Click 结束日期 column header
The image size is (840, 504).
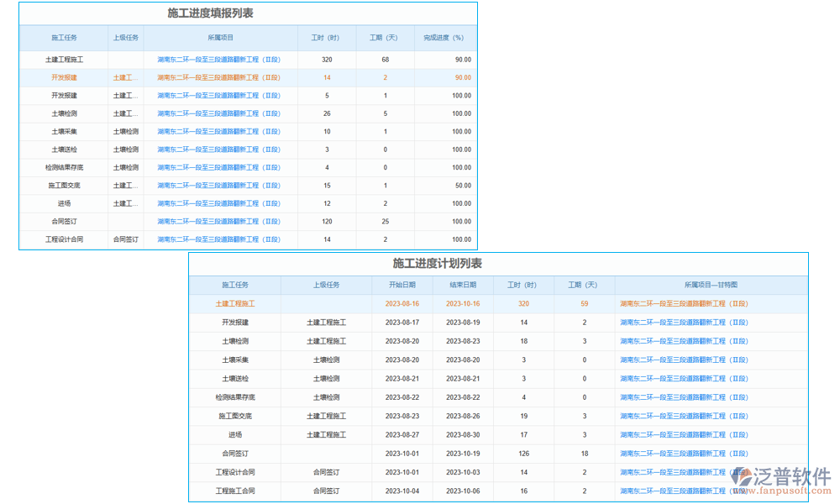(x=462, y=286)
